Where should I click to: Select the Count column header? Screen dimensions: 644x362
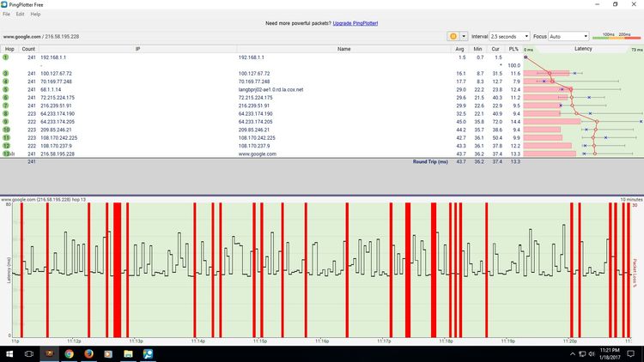point(28,49)
